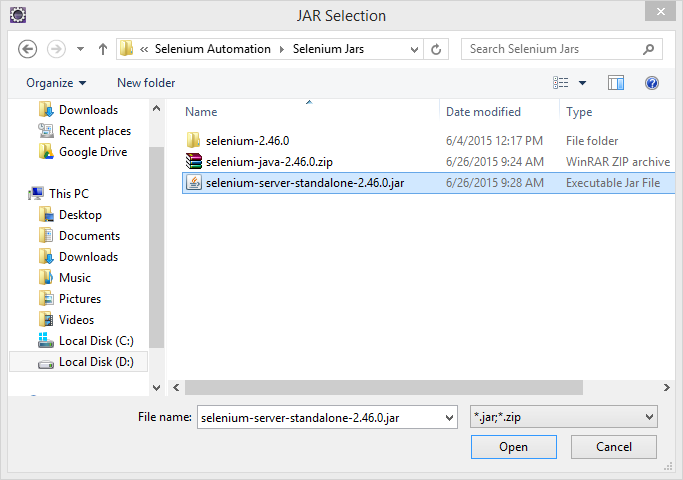683x480 pixels.
Task: Click sidebar scroll up arrow
Action: coord(156,108)
